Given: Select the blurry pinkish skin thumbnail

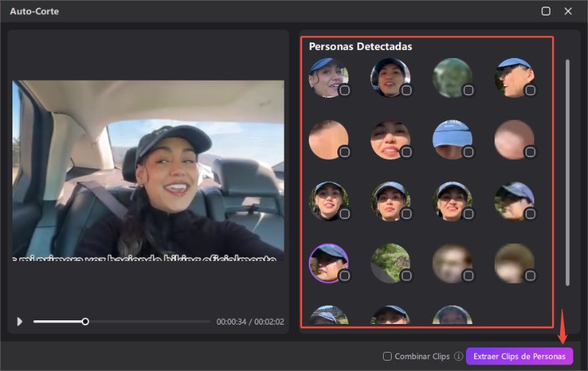Looking at the screenshot, I should [514, 140].
